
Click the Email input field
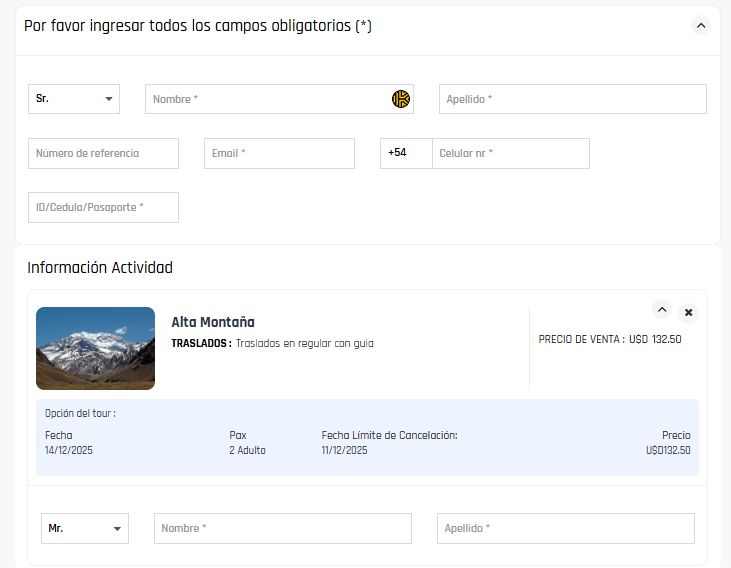(279, 153)
